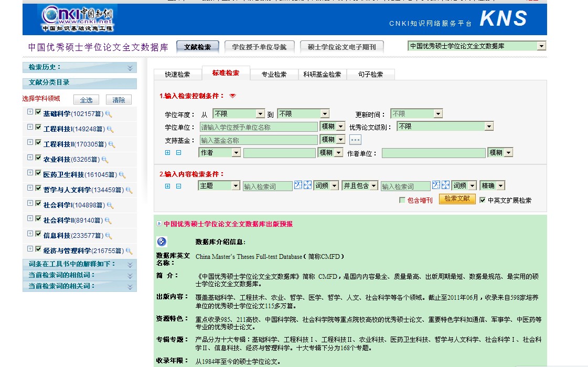
Task: Click first helper icon after first 输入检索词 box
Action: pos(298,185)
